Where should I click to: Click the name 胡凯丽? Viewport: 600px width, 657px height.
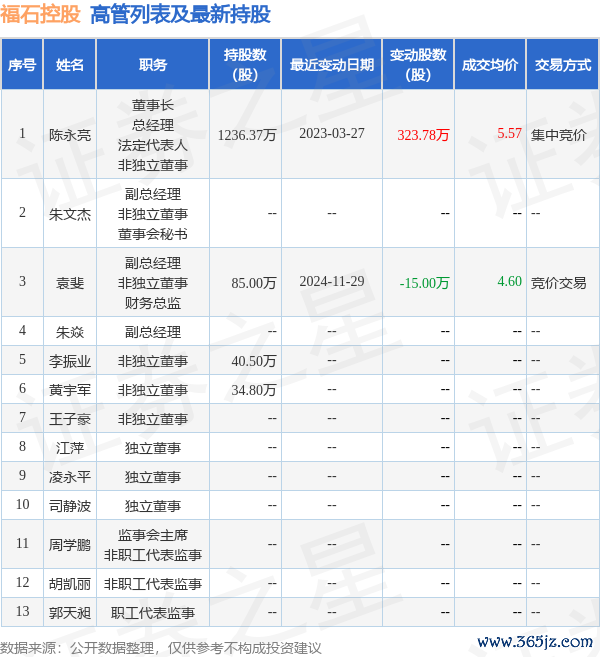click(70, 584)
